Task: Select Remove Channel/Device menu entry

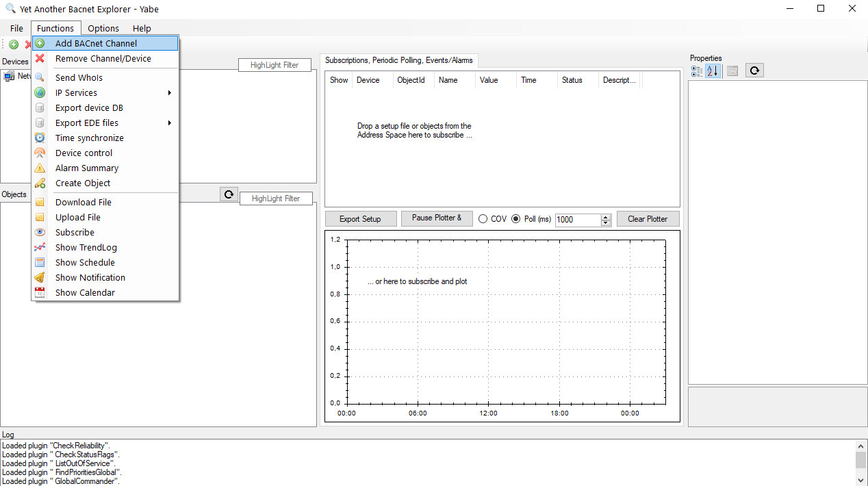Action: click(105, 58)
